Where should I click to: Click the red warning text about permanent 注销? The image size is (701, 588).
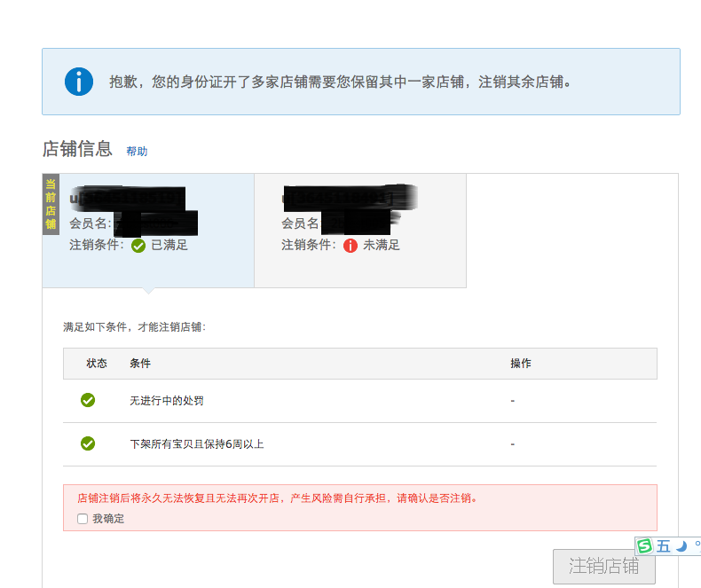277,498
